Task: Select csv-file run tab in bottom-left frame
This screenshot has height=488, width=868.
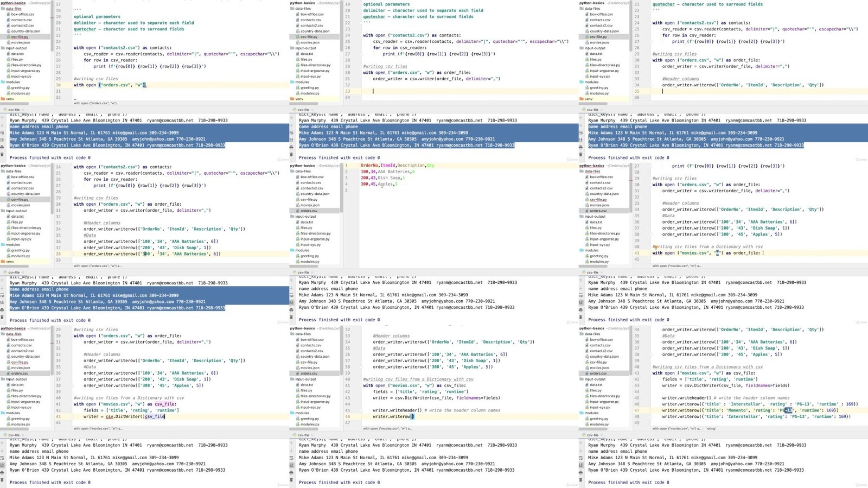Action: [14, 435]
